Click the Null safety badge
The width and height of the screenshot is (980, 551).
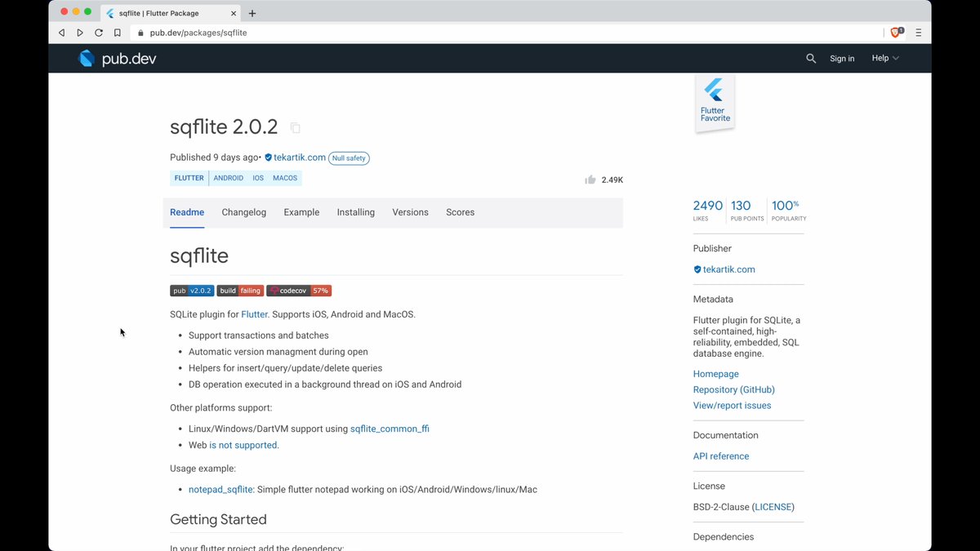click(349, 158)
